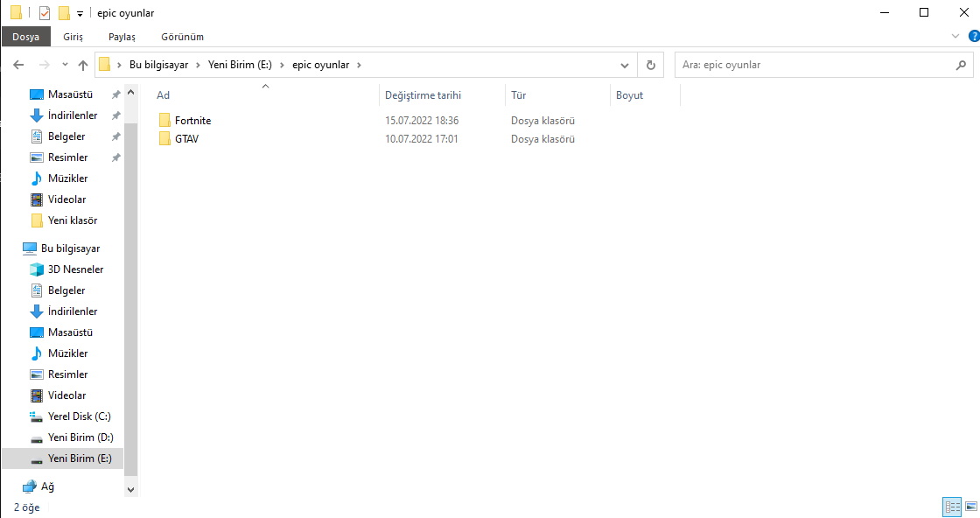Click navigation pane scroll down arrow

click(x=130, y=490)
